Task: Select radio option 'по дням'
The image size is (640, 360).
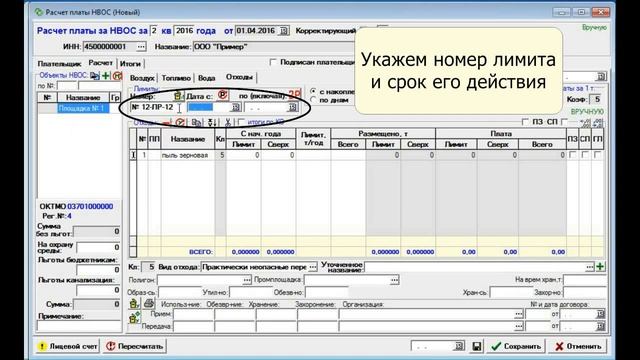Action: pyautogui.click(x=313, y=100)
